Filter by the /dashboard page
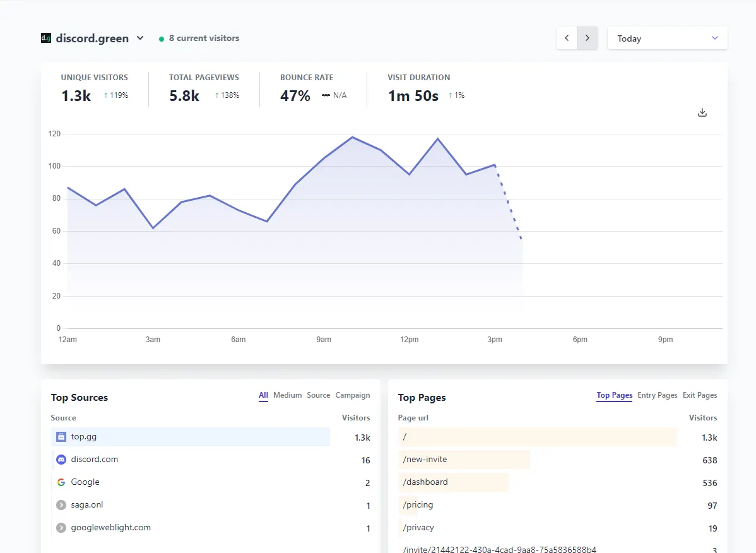Screen dimensions: 756x553 [x=425, y=482]
